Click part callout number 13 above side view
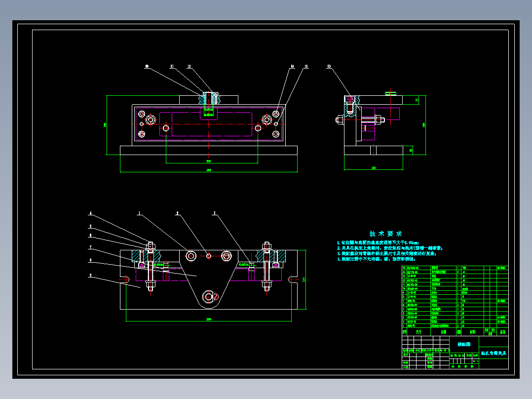This screenshot has width=532, height=399. [329, 66]
